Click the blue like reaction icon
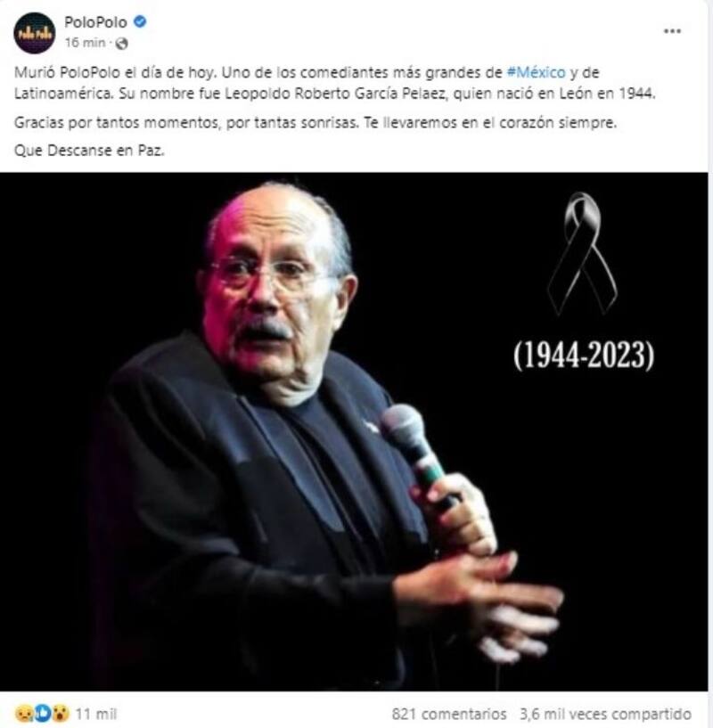713x728 pixels. (42, 713)
